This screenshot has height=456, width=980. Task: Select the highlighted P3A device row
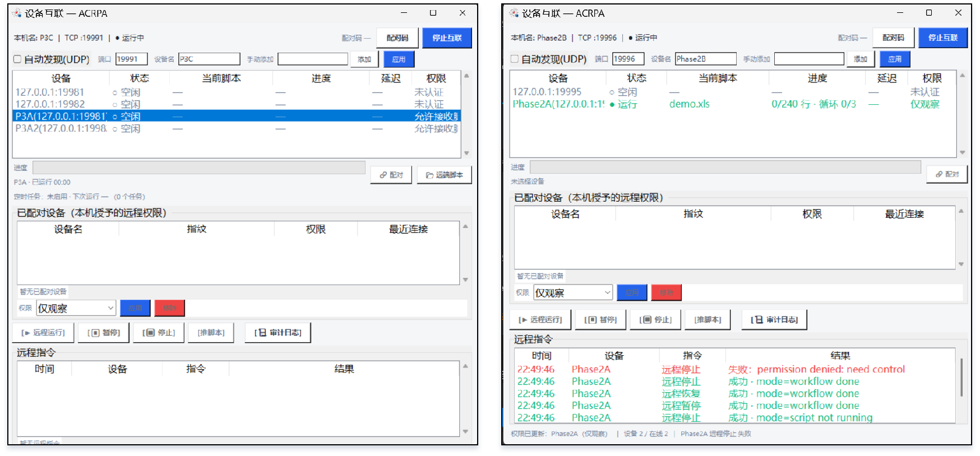237,117
